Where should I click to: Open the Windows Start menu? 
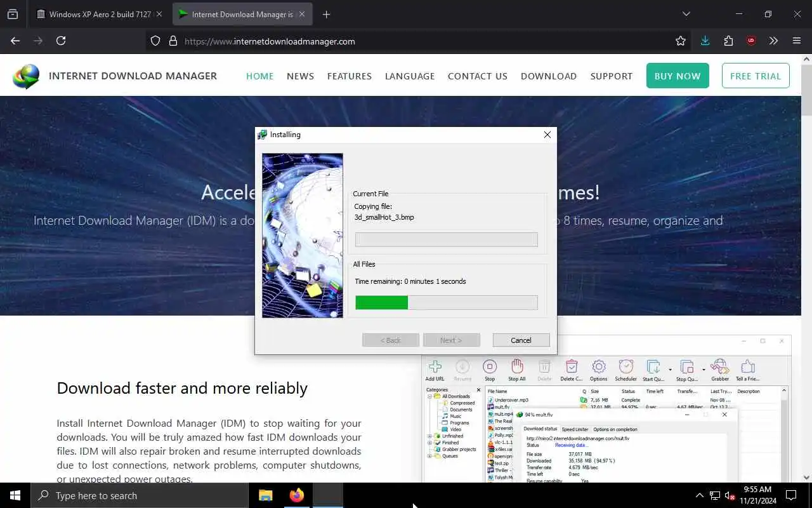click(15, 495)
